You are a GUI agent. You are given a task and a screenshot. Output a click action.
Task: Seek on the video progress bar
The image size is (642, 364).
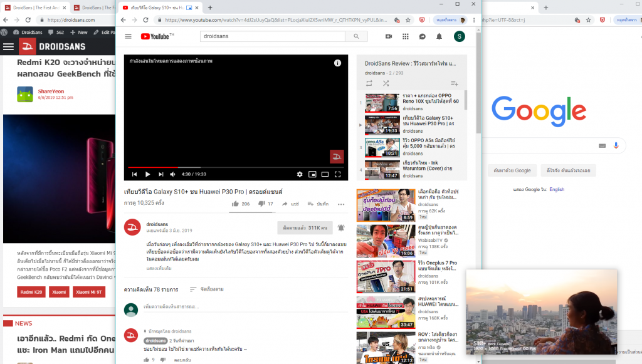pos(236,167)
